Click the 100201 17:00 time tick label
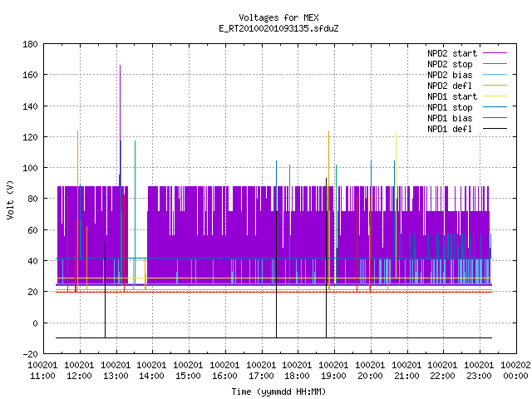 [x=261, y=371]
